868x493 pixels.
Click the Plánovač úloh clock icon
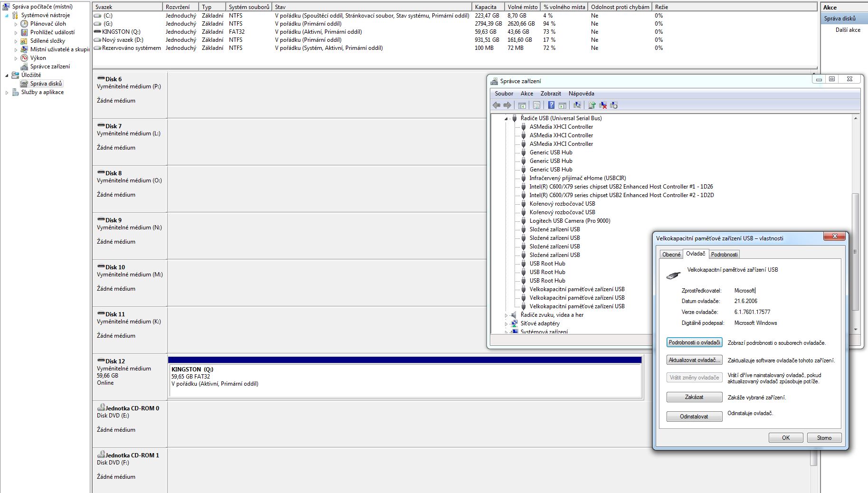(24, 24)
